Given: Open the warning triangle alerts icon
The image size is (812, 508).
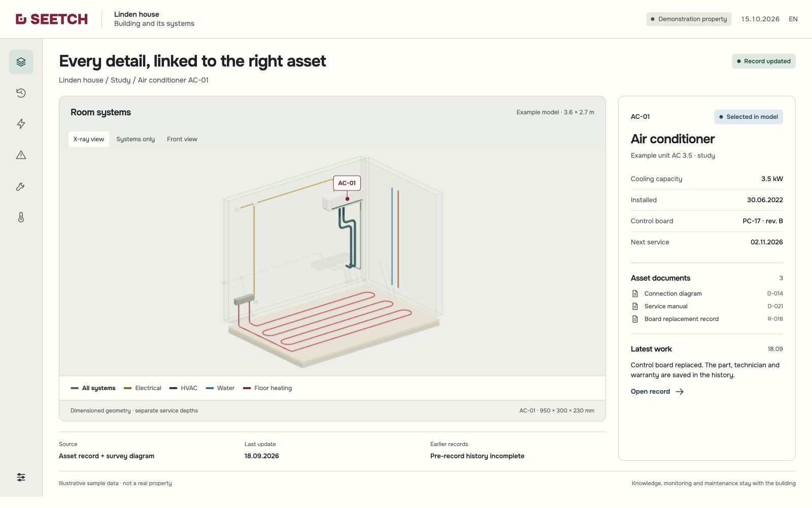Looking at the screenshot, I should (x=21, y=155).
